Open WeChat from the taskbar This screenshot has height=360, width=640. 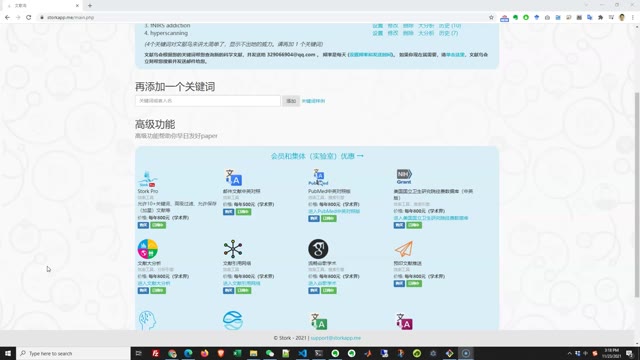pyautogui.click(x=270, y=353)
